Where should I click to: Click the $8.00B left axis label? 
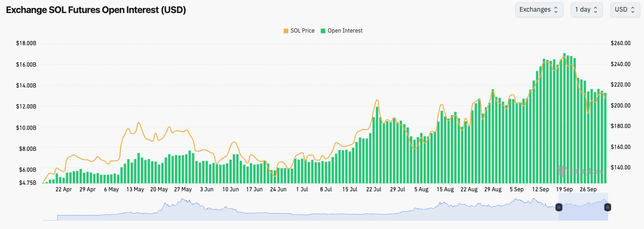tap(27, 149)
